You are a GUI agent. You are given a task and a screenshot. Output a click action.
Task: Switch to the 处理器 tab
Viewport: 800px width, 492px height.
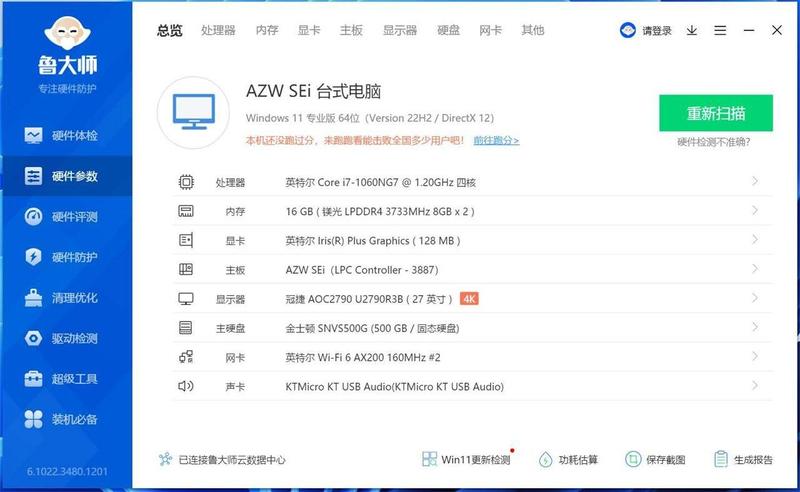218,31
